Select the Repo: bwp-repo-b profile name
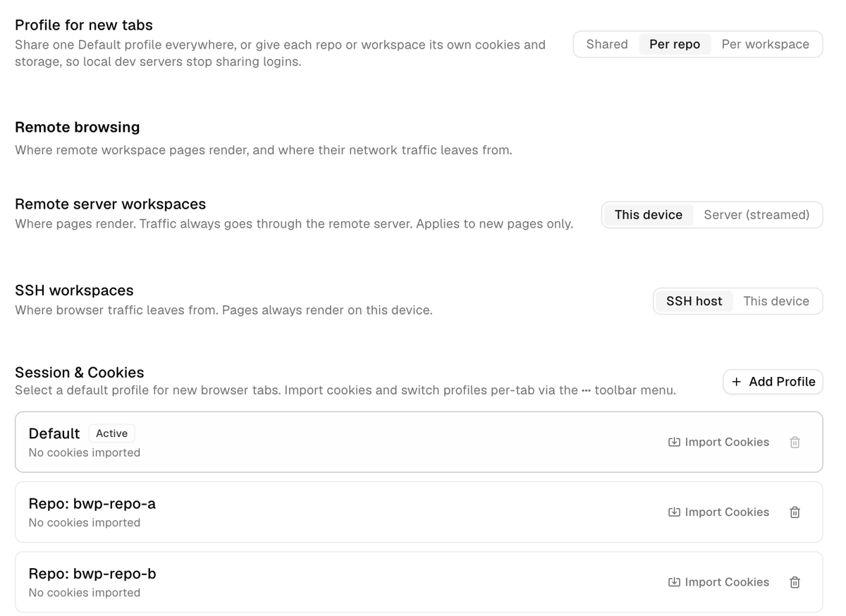Viewport: 846px width, 616px height. (x=92, y=574)
